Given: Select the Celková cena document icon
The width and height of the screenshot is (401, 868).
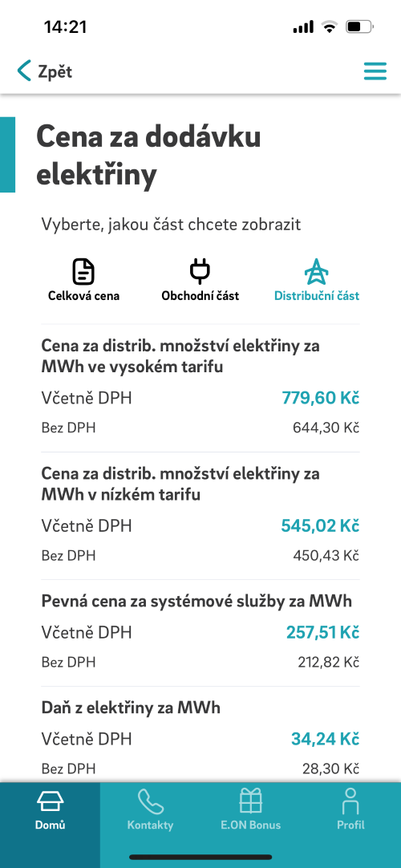Looking at the screenshot, I should [83, 271].
